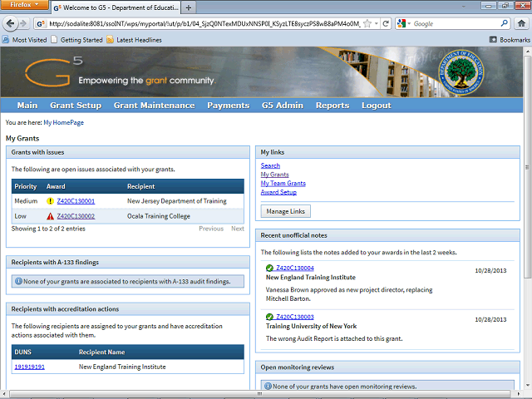
Task: Open award link Z420C130001
Action: [76, 201]
